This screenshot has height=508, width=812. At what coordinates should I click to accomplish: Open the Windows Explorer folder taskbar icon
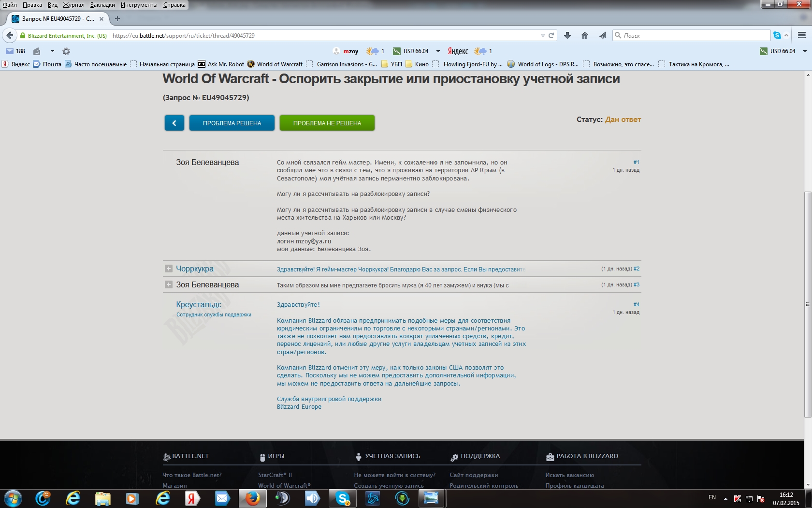102,498
